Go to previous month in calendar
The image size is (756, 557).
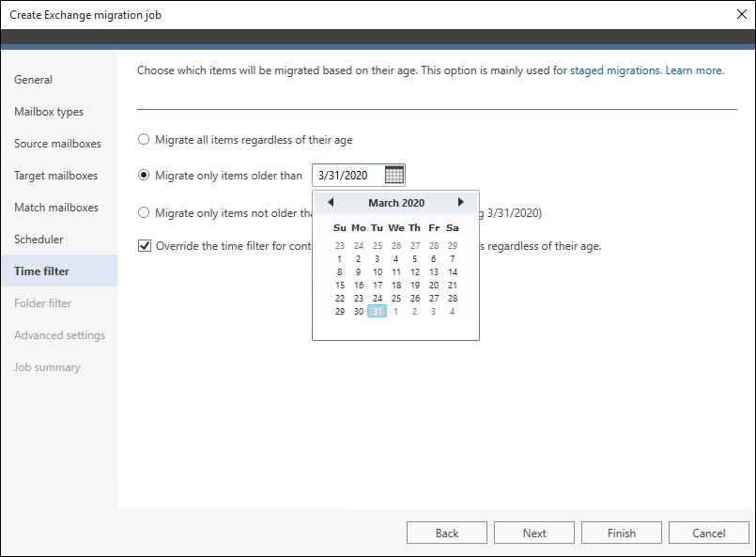click(x=331, y=202)
